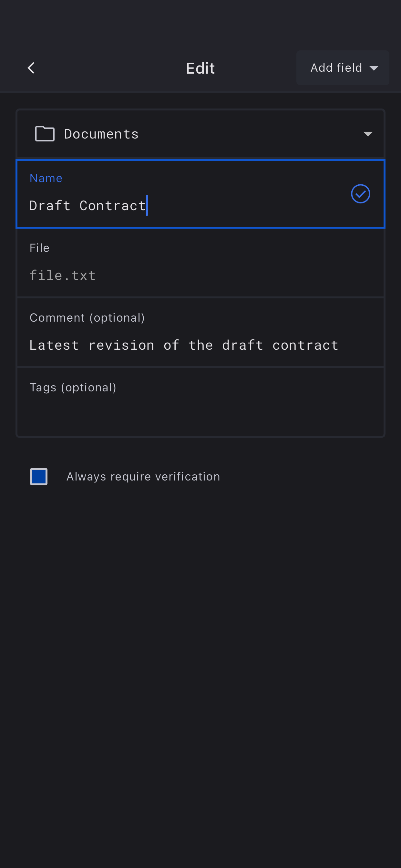The image size is (401, 868).
Task: Expand the Documents folder dropdown arrow
Action: pos(368,134)
